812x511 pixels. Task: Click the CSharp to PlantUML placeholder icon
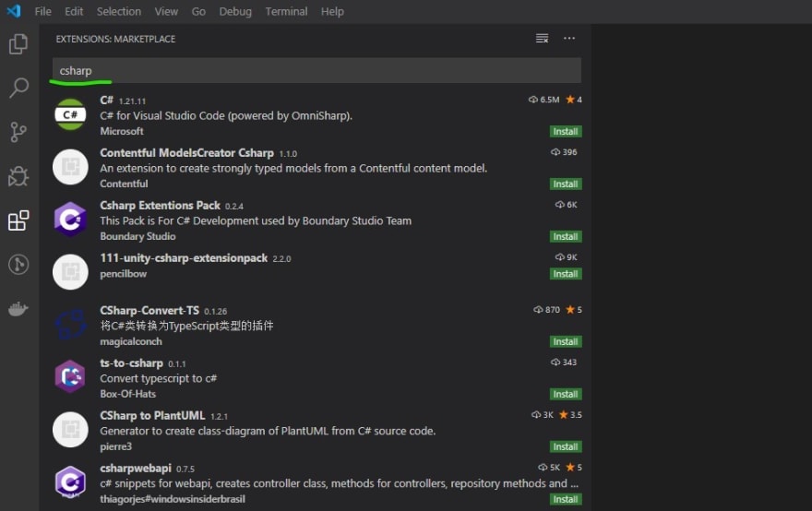(70, 429)
